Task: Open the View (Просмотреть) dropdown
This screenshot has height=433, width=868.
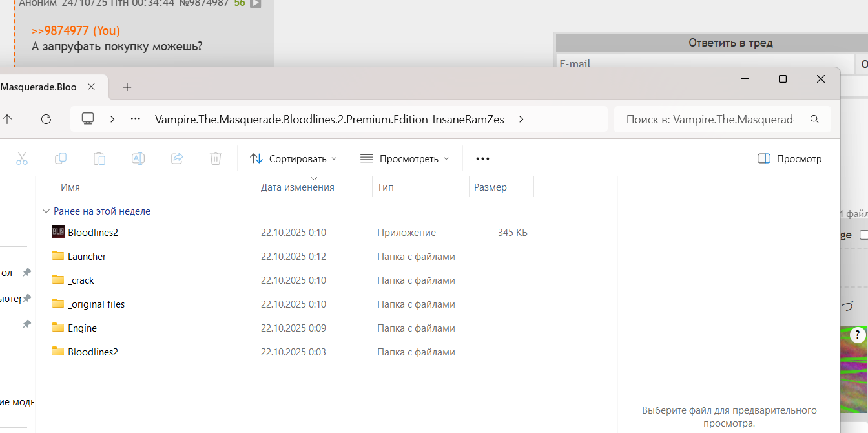Action: point(404,158)
